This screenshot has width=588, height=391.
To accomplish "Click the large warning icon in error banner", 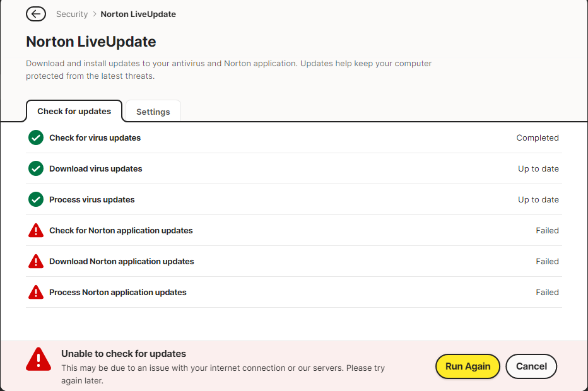I will tap(38, 359).
